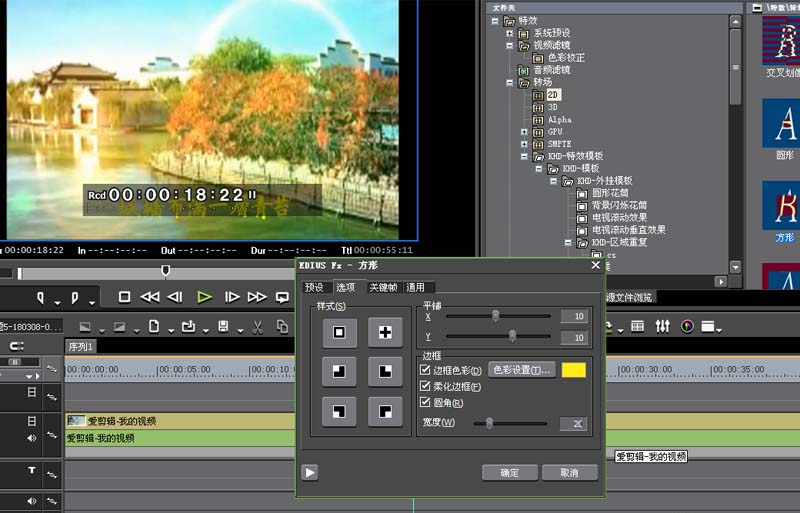800x513 pixels.
Task: Collapse the 转场 tree node
Action: point(509,82)
